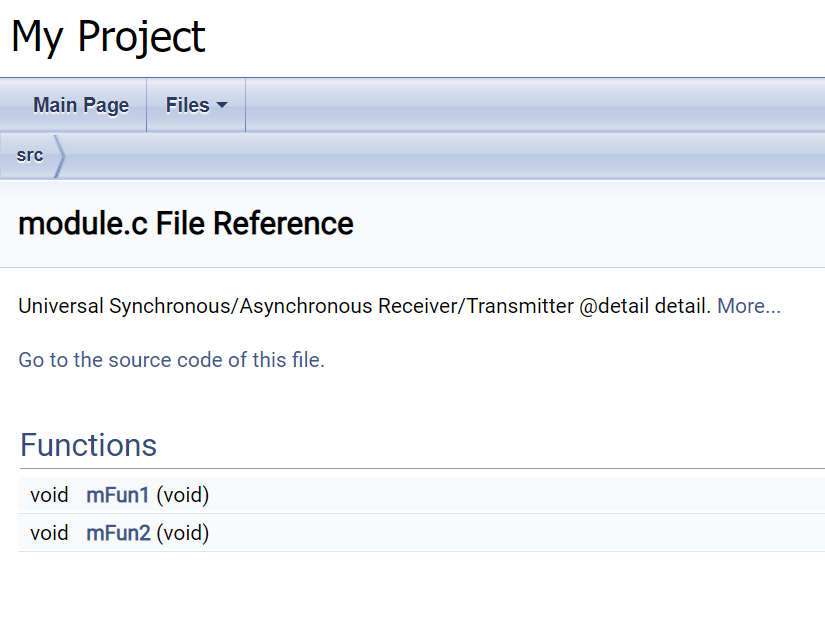Viewport: 825px width, 618px height.
Task: Click the My Project title
Action: click(108, 37)
